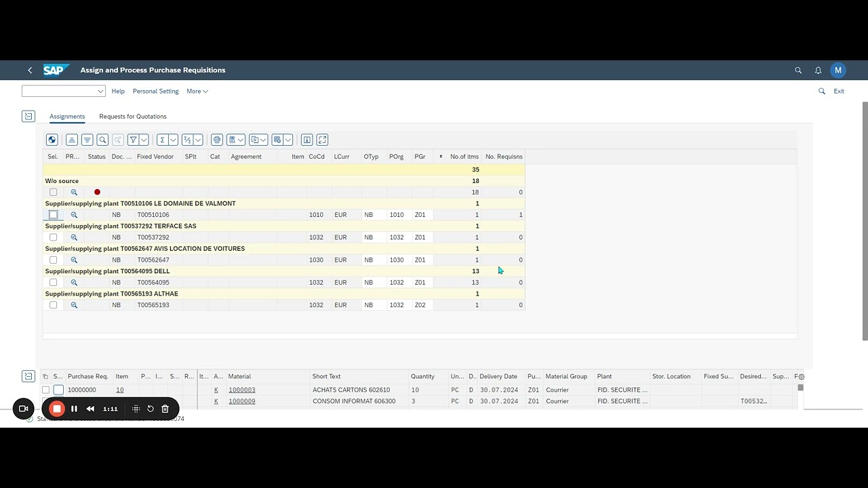This screenshot has height=488, width=868.
Task: Click the filter funnel icon
Action: pos(134,140)
